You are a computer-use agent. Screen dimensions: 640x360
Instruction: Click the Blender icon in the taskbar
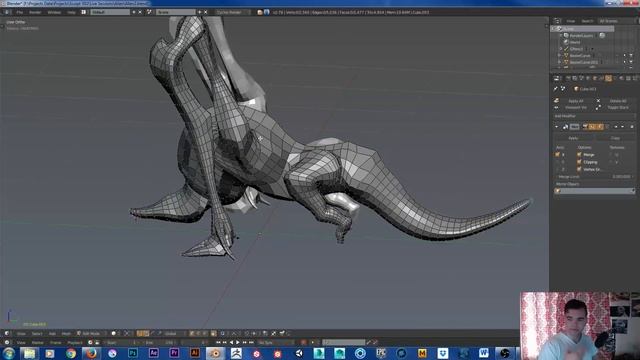click(x=216, y=353)
